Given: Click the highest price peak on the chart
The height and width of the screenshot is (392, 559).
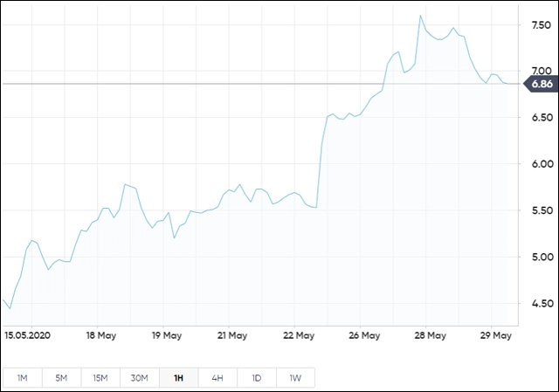Looking at the screenshot, I should click(420, 15).
